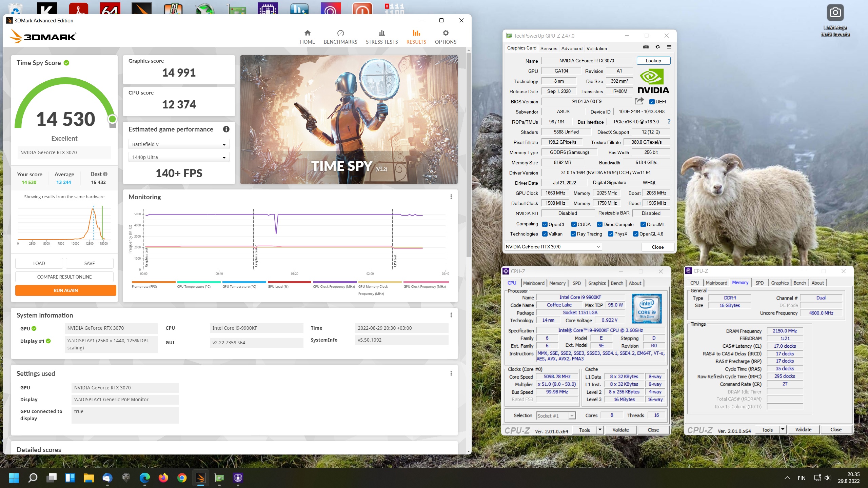Click the SAVE button in 3DMark
868x488 pixels.
pos(90,263)
